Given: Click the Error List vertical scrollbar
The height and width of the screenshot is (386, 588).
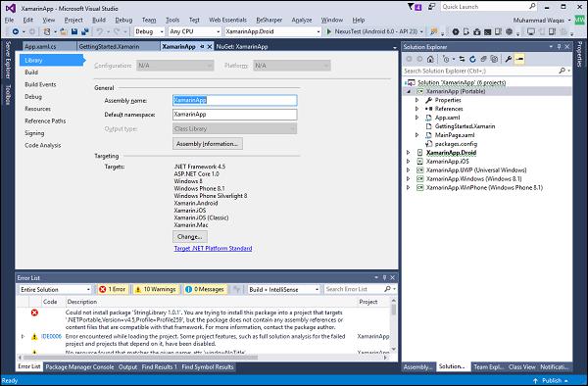Looking at the screenshot, I should point(393,325).
